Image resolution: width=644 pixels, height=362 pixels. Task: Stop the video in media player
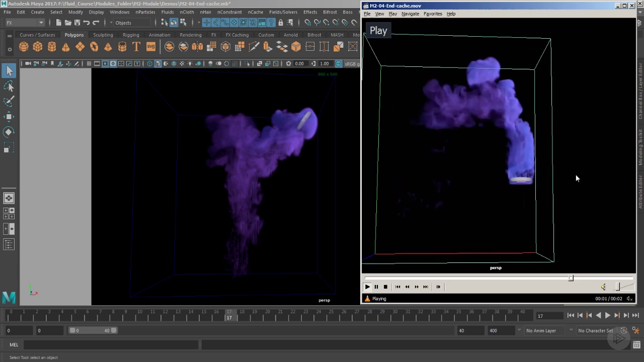pyautogui.click(x=385, y=287)
